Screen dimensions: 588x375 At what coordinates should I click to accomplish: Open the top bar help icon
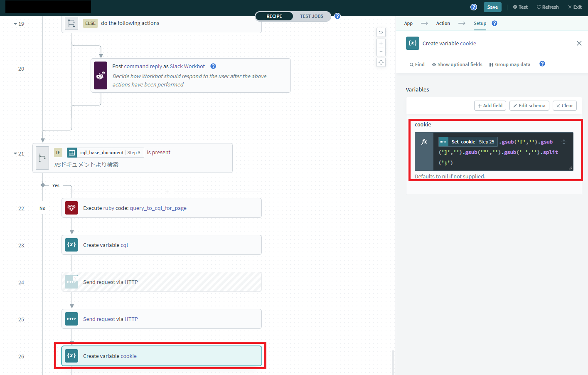pyautogui.click(x=474, y=7)
